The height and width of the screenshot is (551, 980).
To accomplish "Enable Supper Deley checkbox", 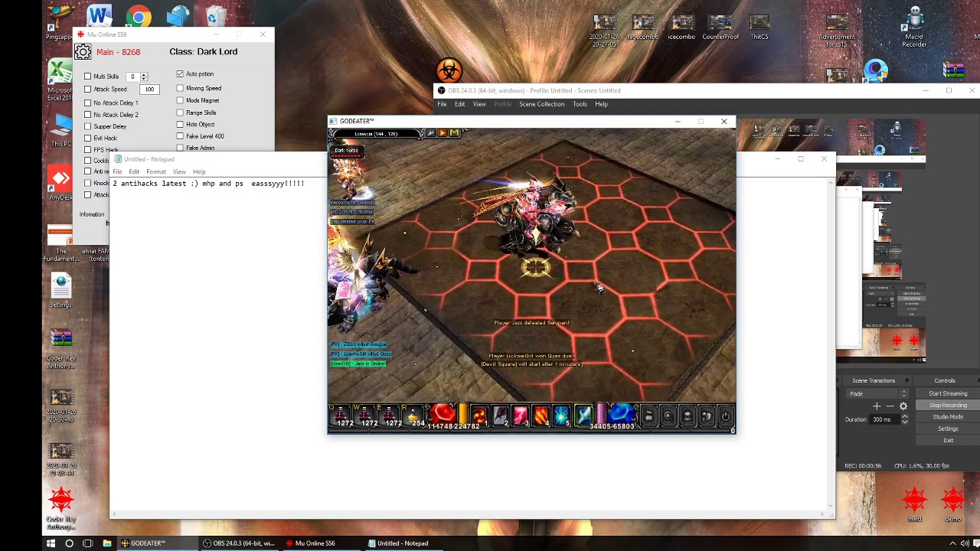I will click(x=88, y=126).
